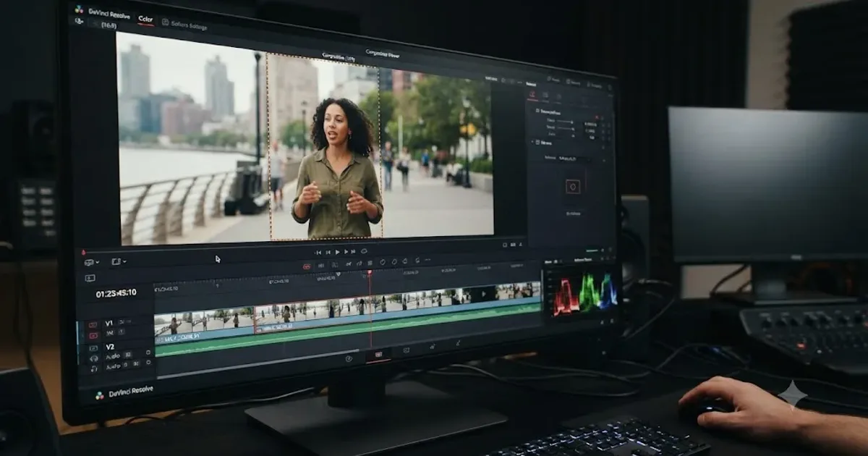Click the small icon above the timecode
Image resolution: width=868 pixels, height=456 pixels.
click(90, 278)
